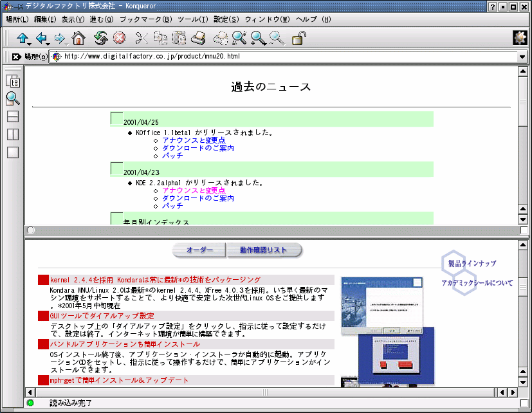
Task: Click the sidebar magnifier search icon
Action: (x=13, y=98)
